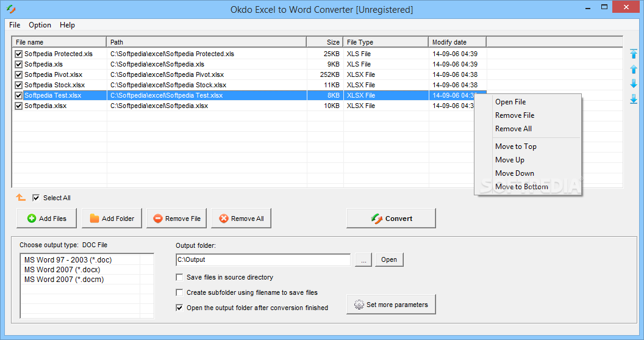This screenshot has width=644, height=340.
Task: Sort by File Type column header
Action: [385, 42]
